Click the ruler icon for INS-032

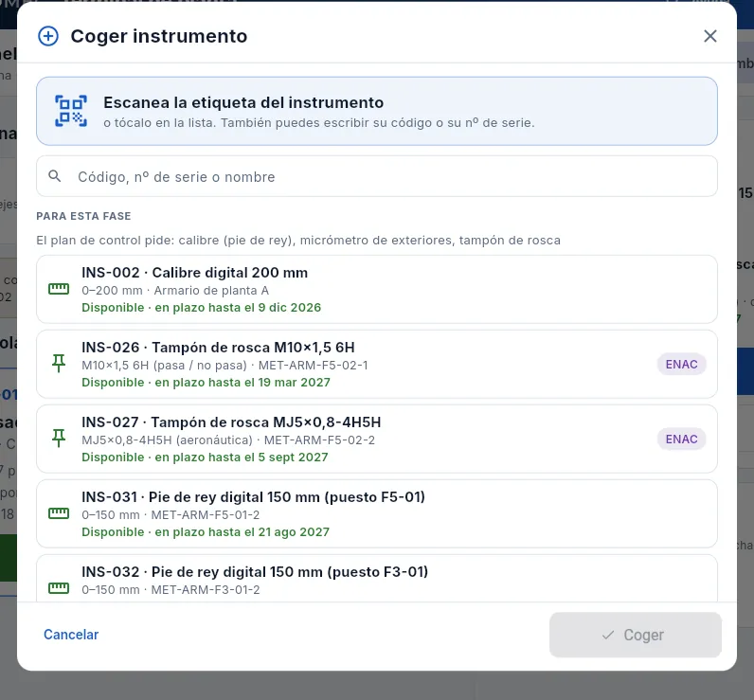[x=59, y=588]
